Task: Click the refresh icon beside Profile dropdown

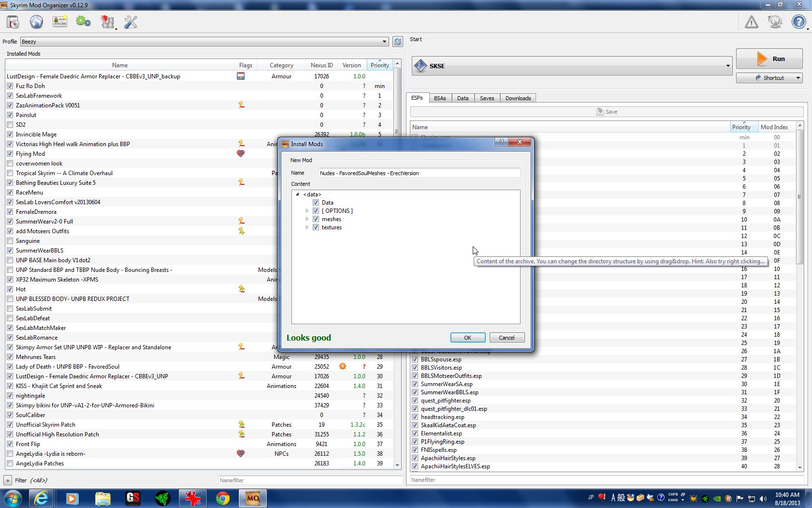Action: (x=397, y=42)
